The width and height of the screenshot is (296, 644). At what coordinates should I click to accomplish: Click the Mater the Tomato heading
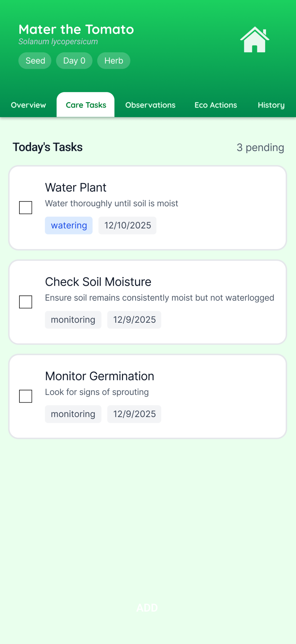pyautogui.click(x=76, y=29)
